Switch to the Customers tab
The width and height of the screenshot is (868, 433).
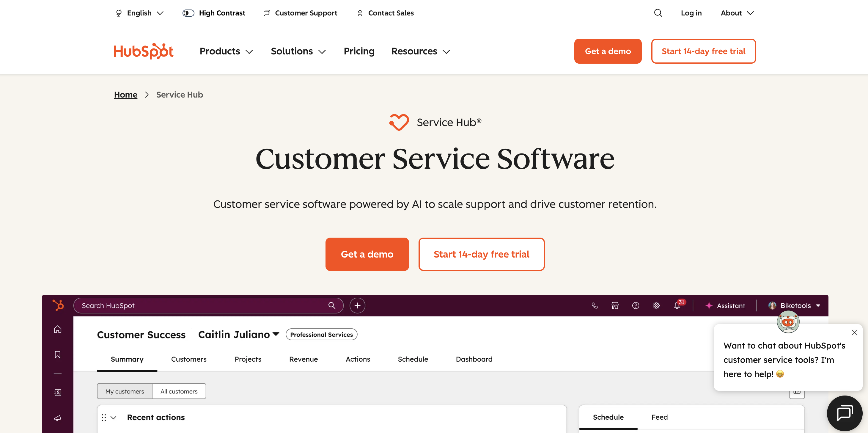tap(189, 359)
